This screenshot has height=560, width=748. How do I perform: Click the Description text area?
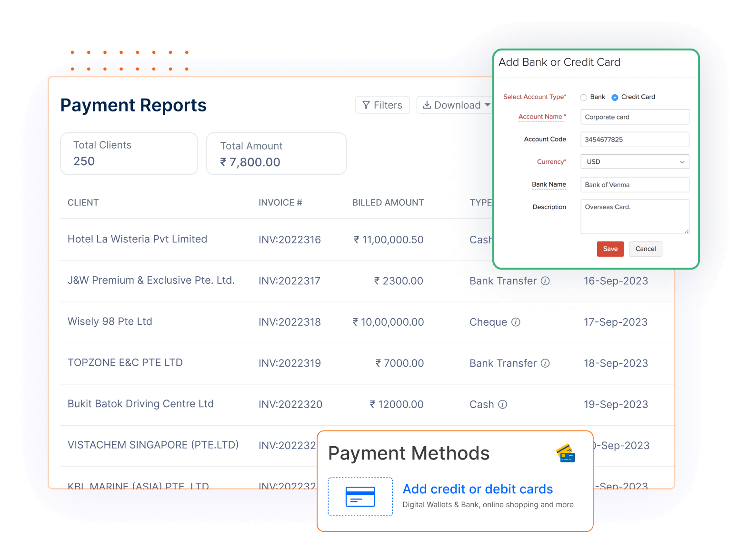635,217
